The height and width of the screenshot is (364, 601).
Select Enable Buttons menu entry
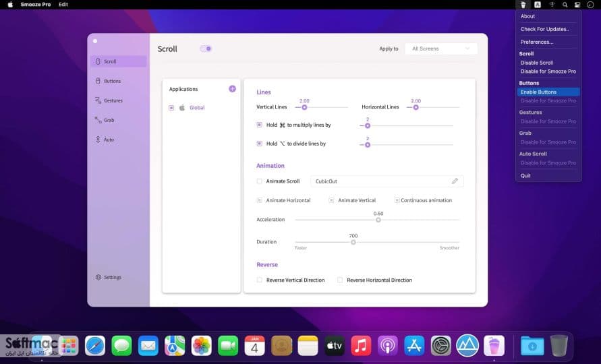548,92
